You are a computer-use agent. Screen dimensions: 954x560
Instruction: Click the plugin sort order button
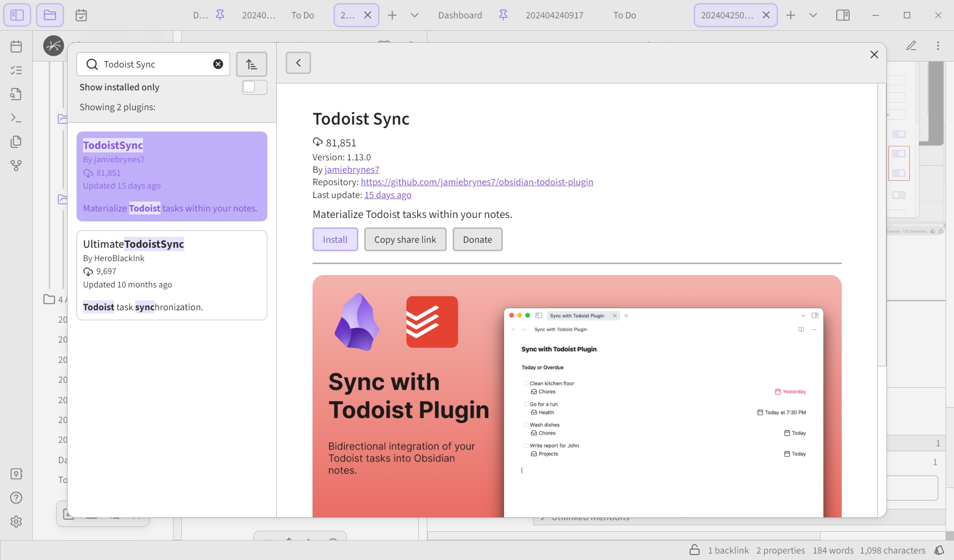251,64
